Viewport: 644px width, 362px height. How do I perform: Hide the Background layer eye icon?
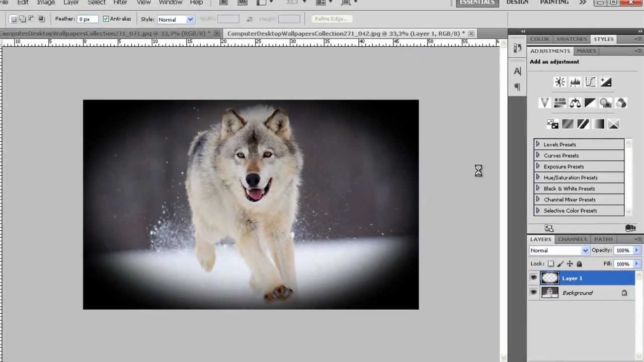533,293
